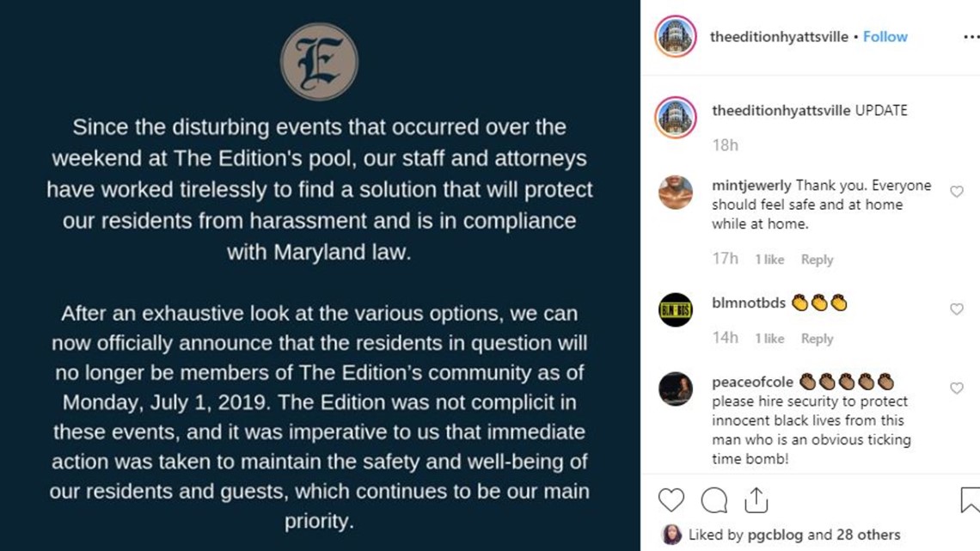The height and width of the screenshot is (551, 980).
Task: Like the post with the heart icon
Action: [671, 499]
